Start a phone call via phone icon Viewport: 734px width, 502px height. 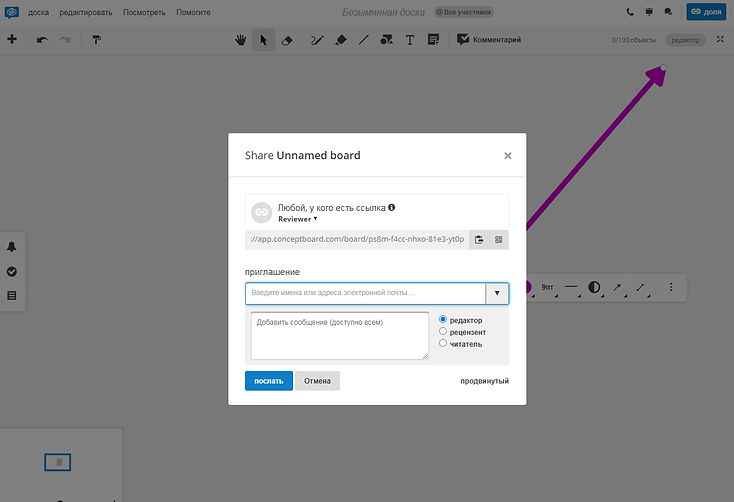(x=630, y=12)
